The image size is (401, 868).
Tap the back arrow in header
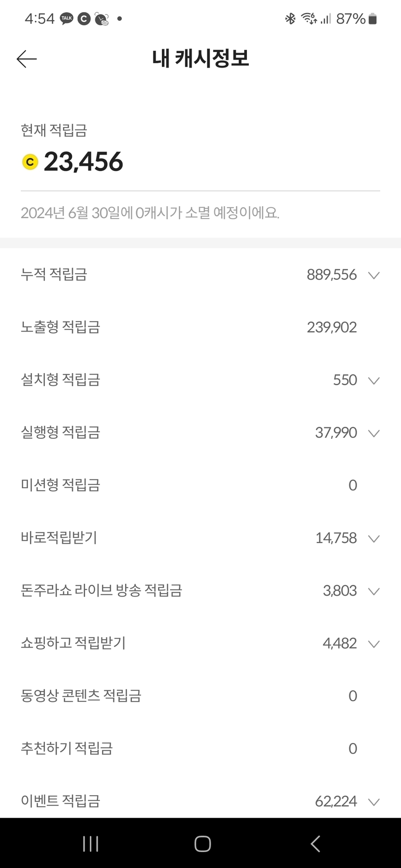pos(27,59)
